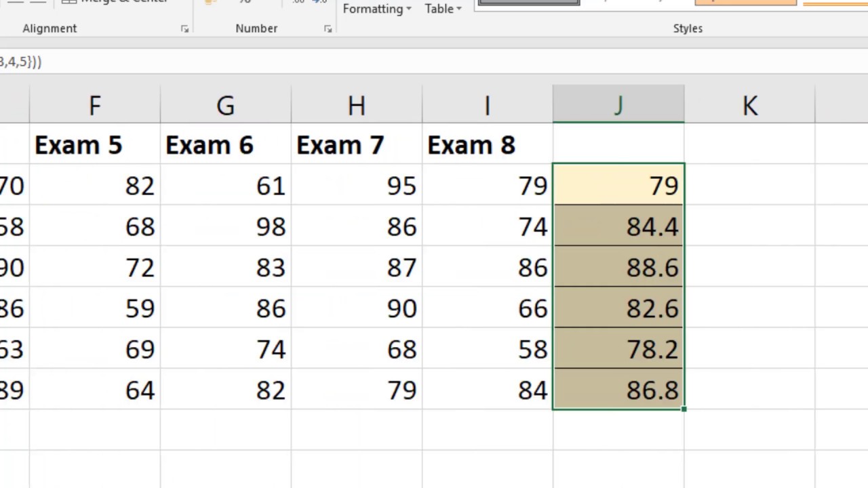868x488 pixels.
Task: Open the Alignment settings dialog launcher
Action: tap(184, 29)
